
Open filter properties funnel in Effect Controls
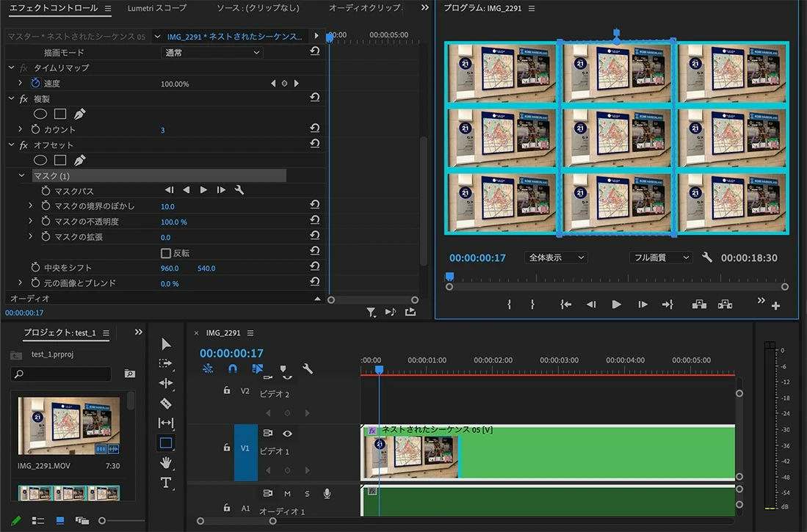coord(371,312)
